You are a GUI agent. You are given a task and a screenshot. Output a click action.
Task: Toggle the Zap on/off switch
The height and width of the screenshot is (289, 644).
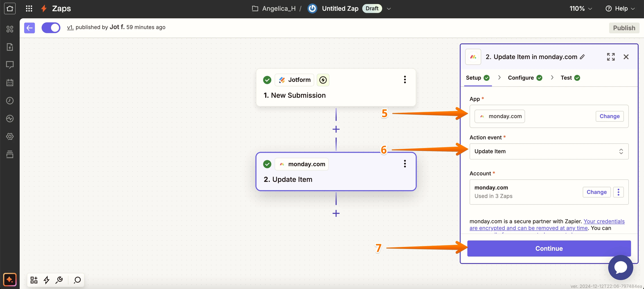[51, 28]
